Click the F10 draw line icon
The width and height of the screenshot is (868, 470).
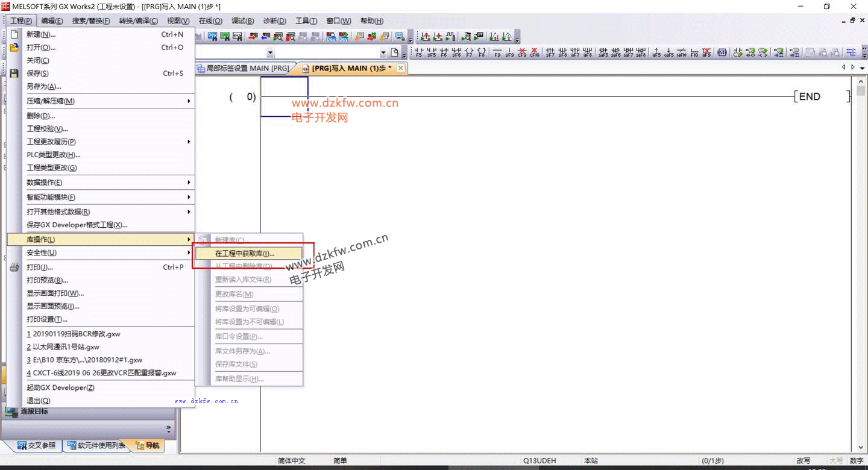point(694,52)
